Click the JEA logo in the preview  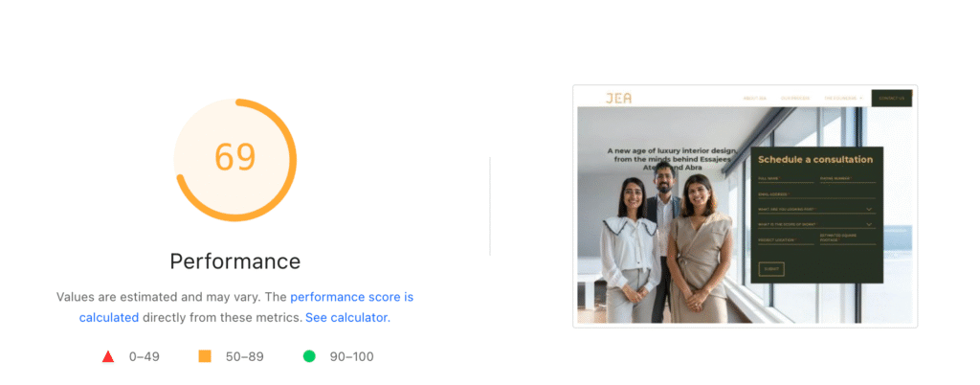[x=618, y=98]
